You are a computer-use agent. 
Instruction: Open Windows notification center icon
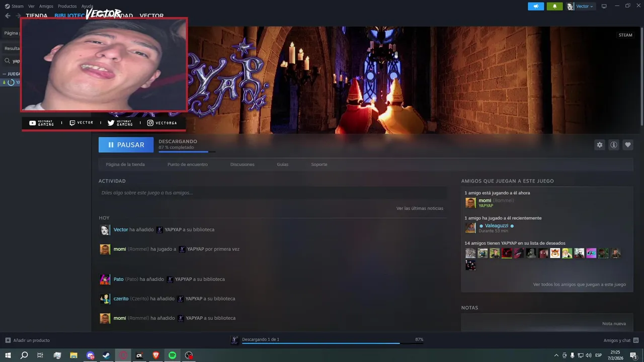(x=633, y=355)
